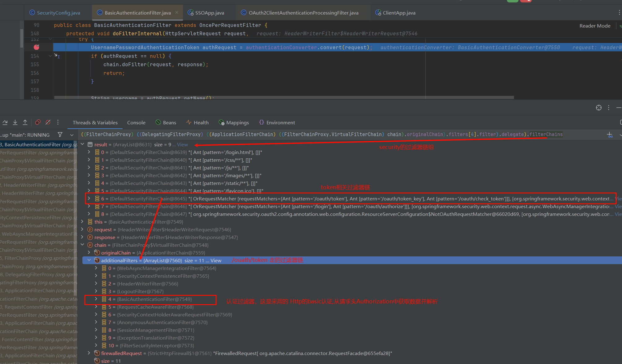
Task: Click the Beans tab green icon
Action: (158, 122)
